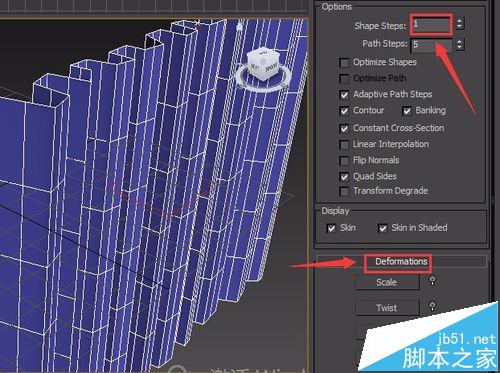This screenshot has height=373, width=500.
Task: Uncheck Constant Cross-Section option
Action: coord(344,128)
